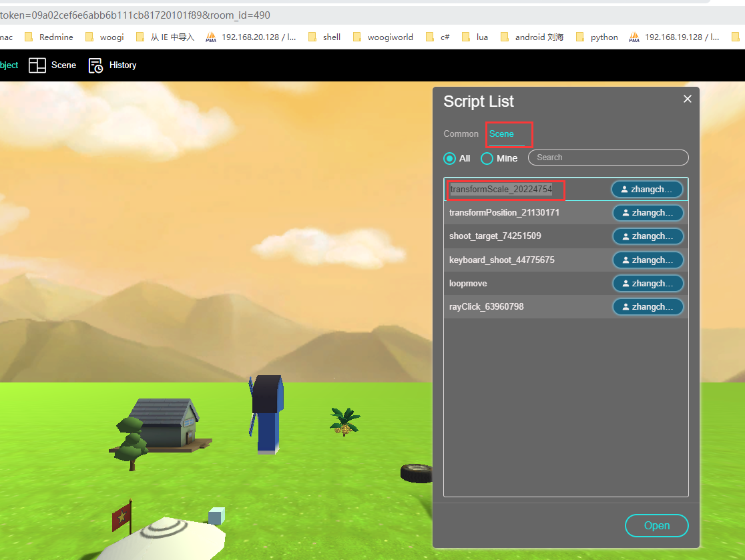Click author button beside rayClick_63960798
This screenshot has width=745, height=560.
tap(648, 307)
